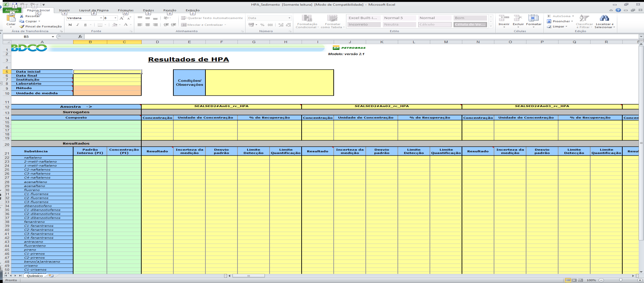Expand the cell styles gallery
This screenshot has height=283, width=644.
(491, 26)
